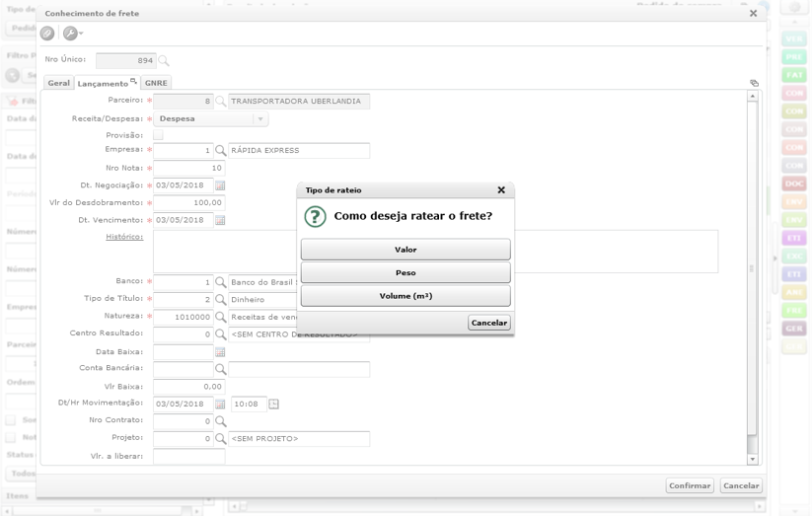Click the attachment paperclip icon in toolbar
812x516 pixels.
(47, 34)
